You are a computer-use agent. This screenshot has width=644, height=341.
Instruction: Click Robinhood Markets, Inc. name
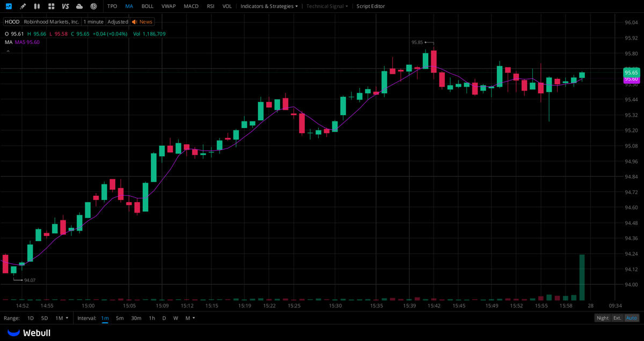click(x=52, y=22)
